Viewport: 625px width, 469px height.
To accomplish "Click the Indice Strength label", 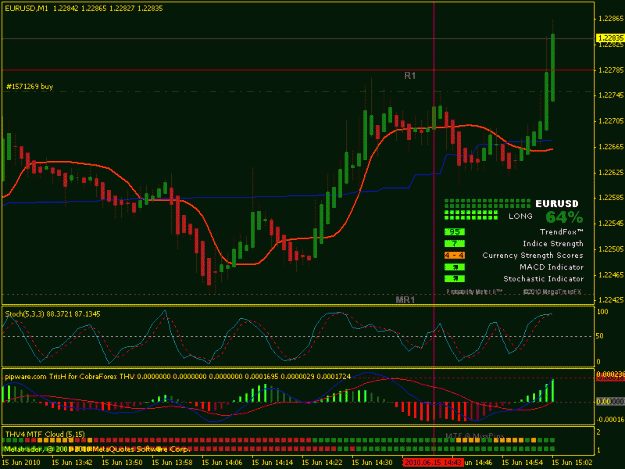I will pos(553,243).
